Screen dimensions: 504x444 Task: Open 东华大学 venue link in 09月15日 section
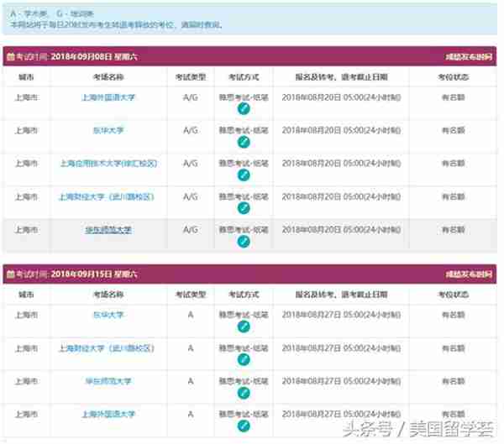click(108, 315)
